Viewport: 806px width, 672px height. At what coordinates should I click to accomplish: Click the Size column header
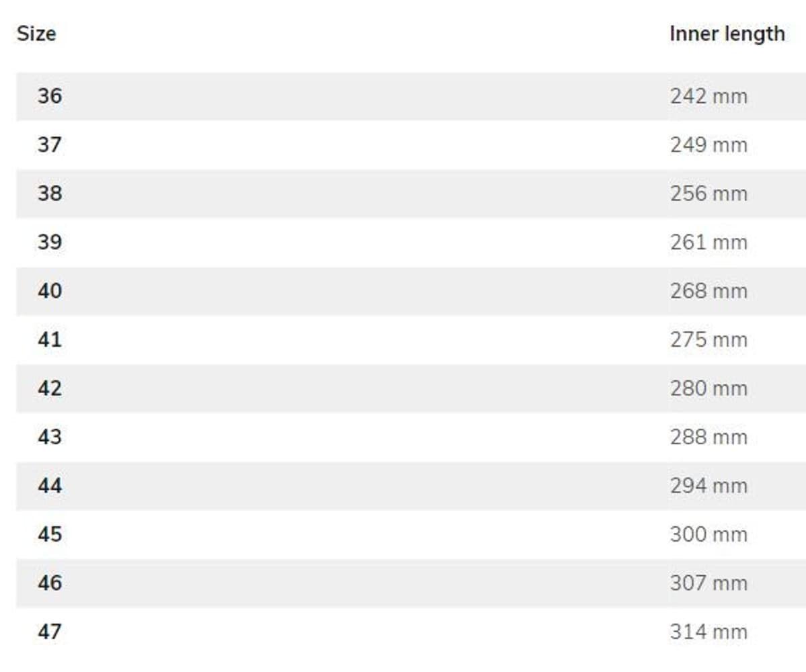(36, 34)
